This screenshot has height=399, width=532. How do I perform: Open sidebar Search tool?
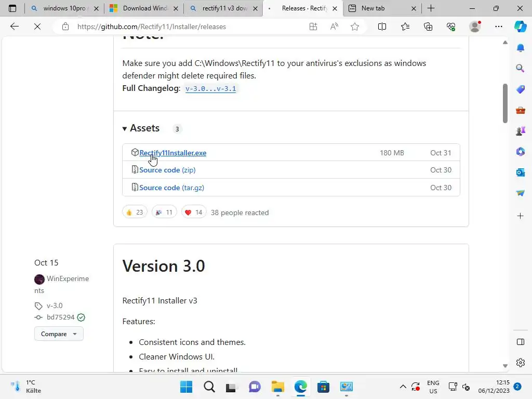click(521, 68)
